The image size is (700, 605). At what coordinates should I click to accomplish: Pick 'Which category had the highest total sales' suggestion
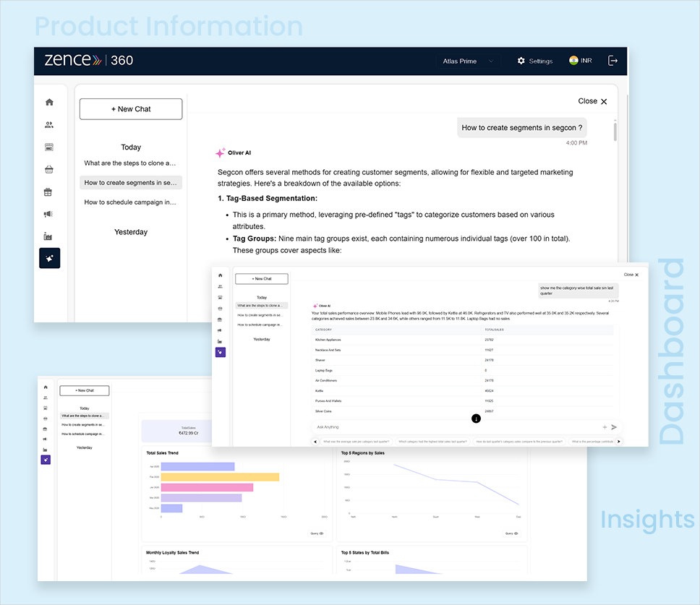pos(432,442)
